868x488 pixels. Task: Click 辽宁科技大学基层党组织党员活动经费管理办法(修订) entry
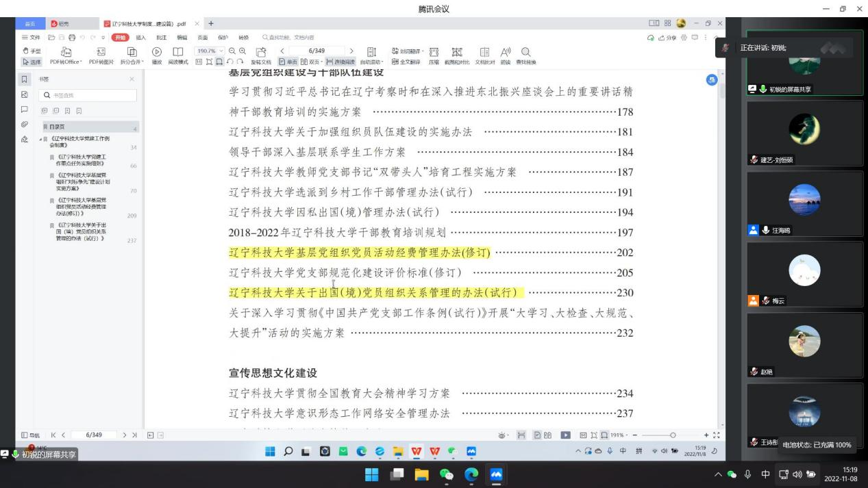(x=360, y=253)
